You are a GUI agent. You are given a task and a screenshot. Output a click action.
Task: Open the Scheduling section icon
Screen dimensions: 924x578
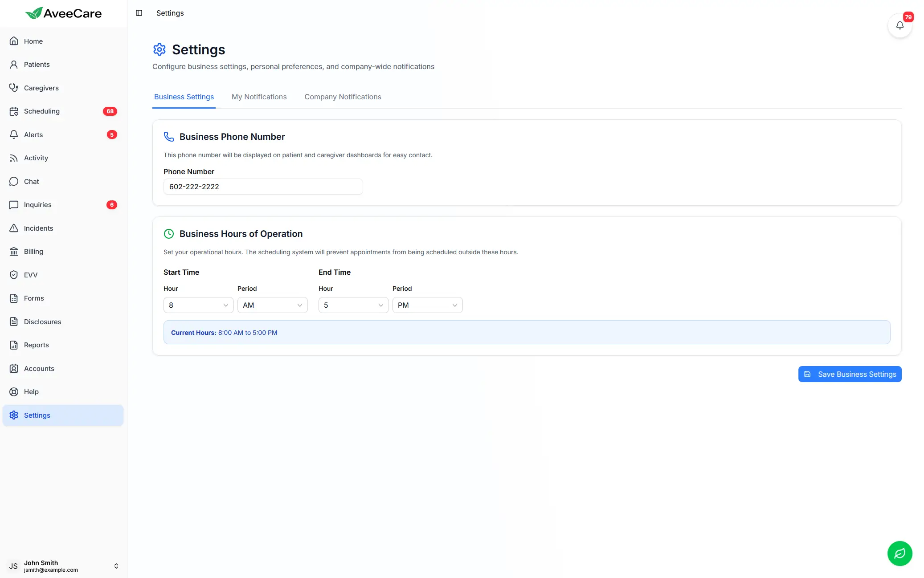pyautogui.click(x=14, y=111)
